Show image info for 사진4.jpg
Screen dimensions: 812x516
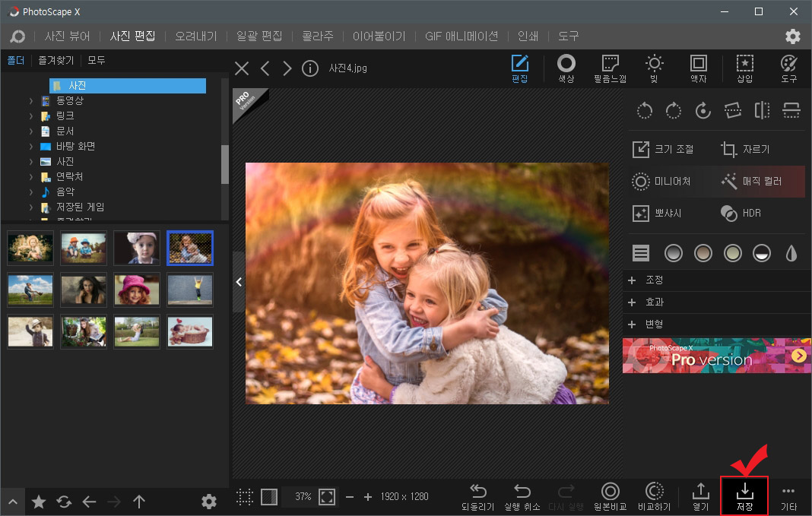[309, 68]
